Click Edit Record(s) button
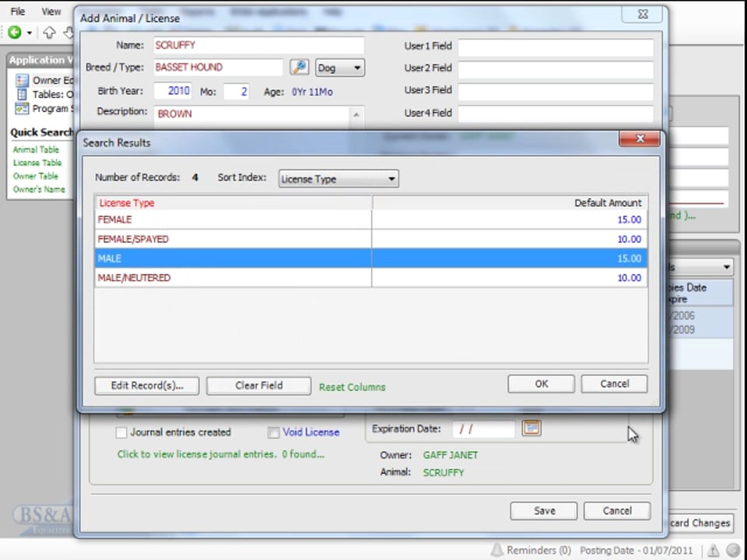Image resolution: width=747 pixels, height=560 pixels. pos(147,385)
